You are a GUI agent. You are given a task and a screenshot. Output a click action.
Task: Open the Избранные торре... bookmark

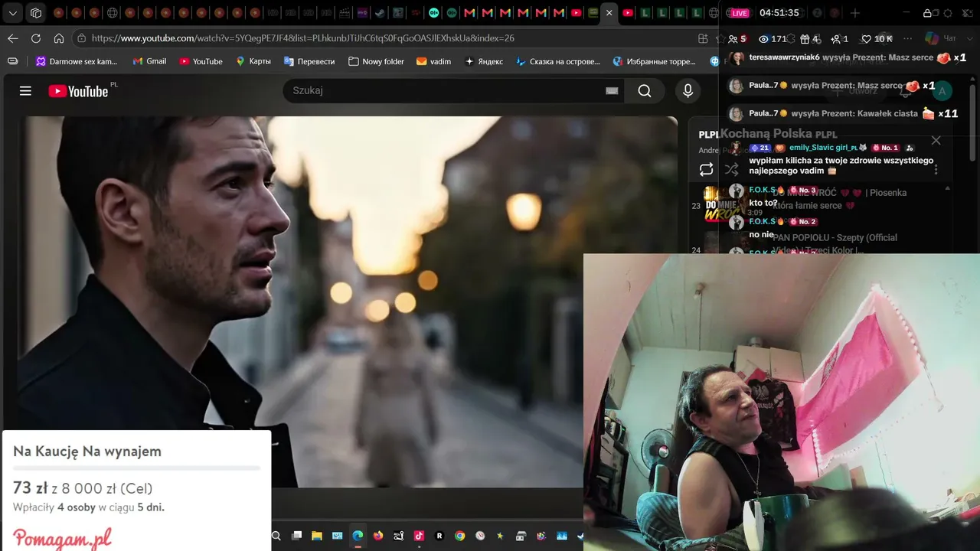[x=655, y=61]
